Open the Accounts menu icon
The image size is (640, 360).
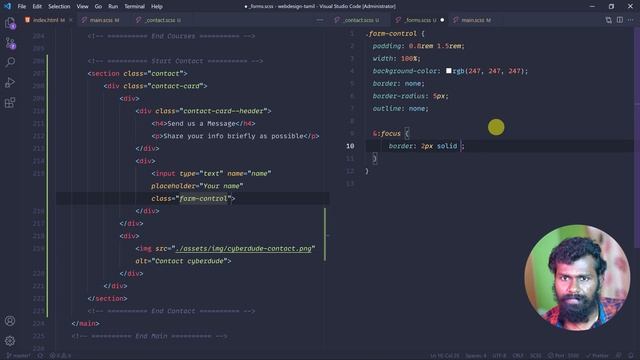(10, 321)
